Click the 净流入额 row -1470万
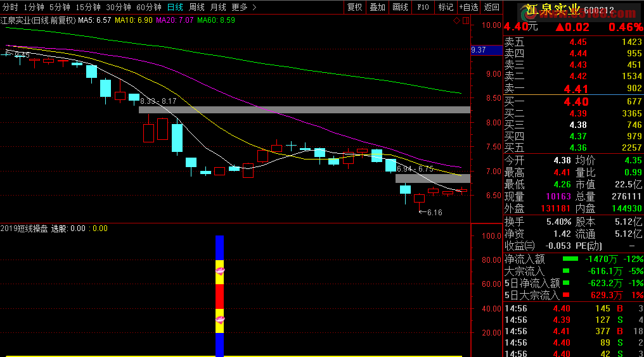The height and width of the screenshot is (357, 644). [574, 259]
